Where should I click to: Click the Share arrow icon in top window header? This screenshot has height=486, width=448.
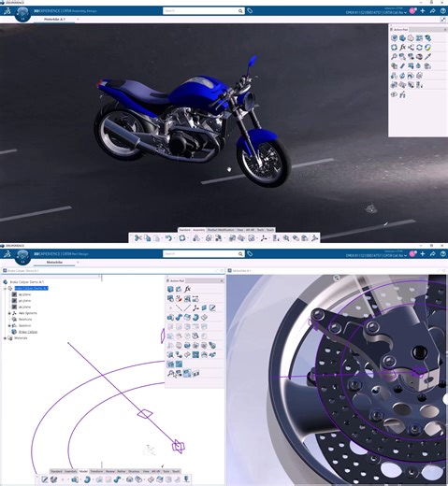pos(433,11)
